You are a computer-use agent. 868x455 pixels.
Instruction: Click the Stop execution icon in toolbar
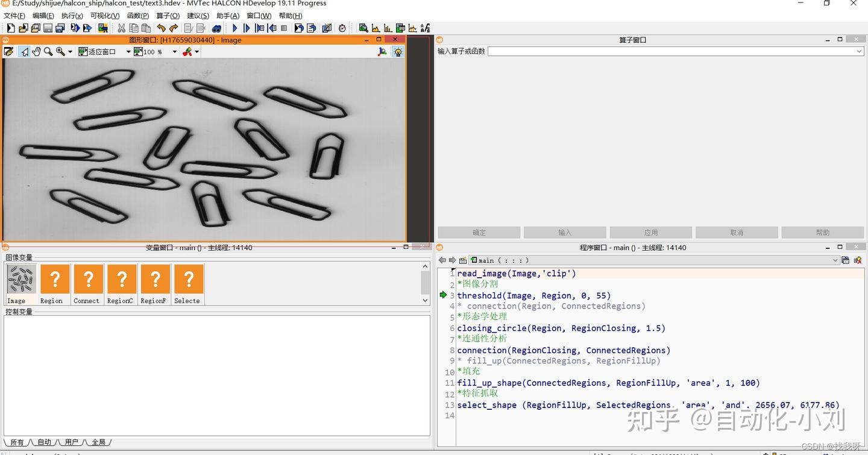284,28
